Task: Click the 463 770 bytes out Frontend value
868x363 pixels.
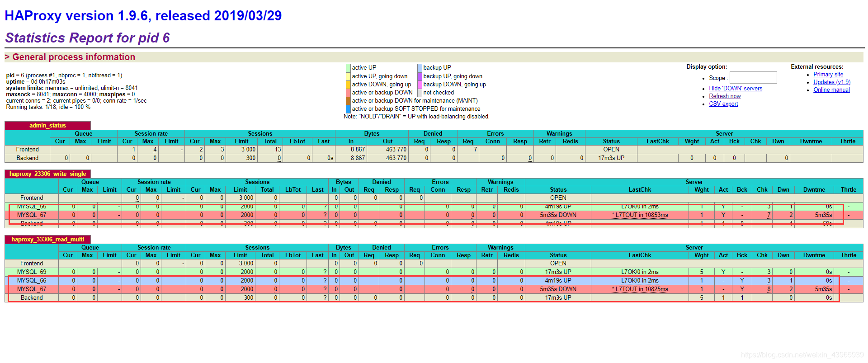Action: click(x=396, y=150)
